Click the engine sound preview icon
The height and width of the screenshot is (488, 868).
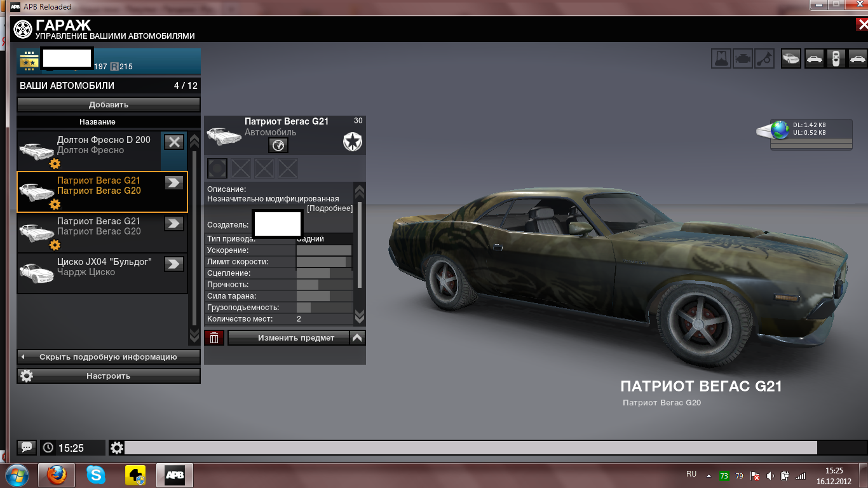[743, 58]
